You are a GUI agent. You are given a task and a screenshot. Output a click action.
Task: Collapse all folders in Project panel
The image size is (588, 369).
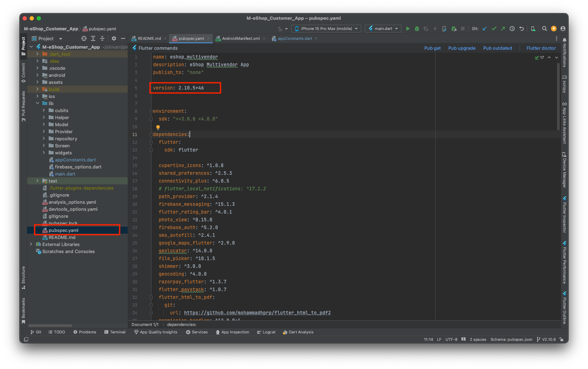(102, 38)
